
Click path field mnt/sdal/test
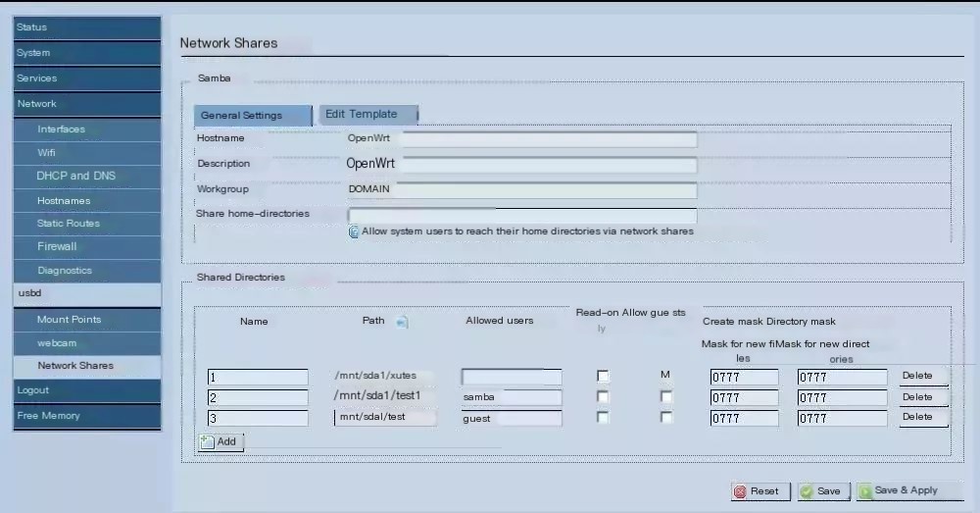[385, 417]
